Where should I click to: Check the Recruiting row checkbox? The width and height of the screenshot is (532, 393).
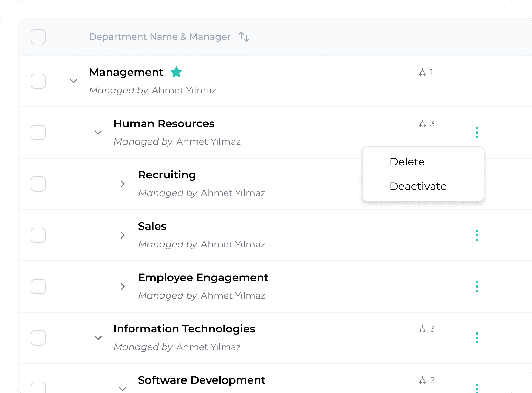38,184
